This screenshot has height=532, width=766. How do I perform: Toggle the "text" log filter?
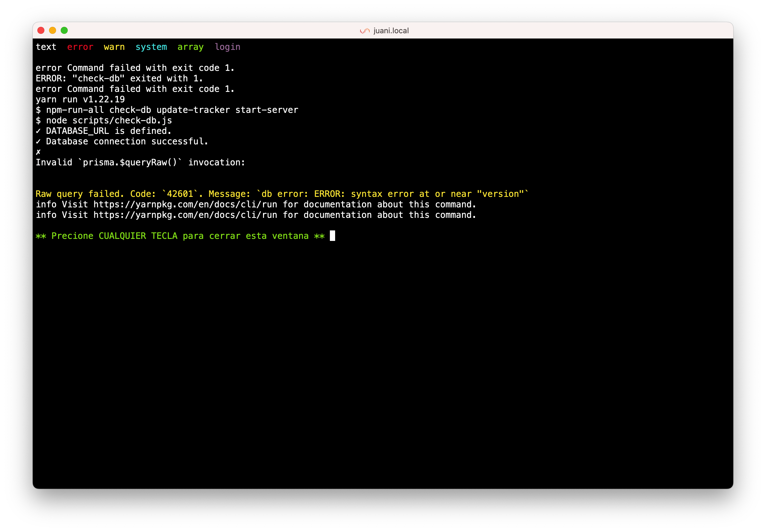(46, 47)
